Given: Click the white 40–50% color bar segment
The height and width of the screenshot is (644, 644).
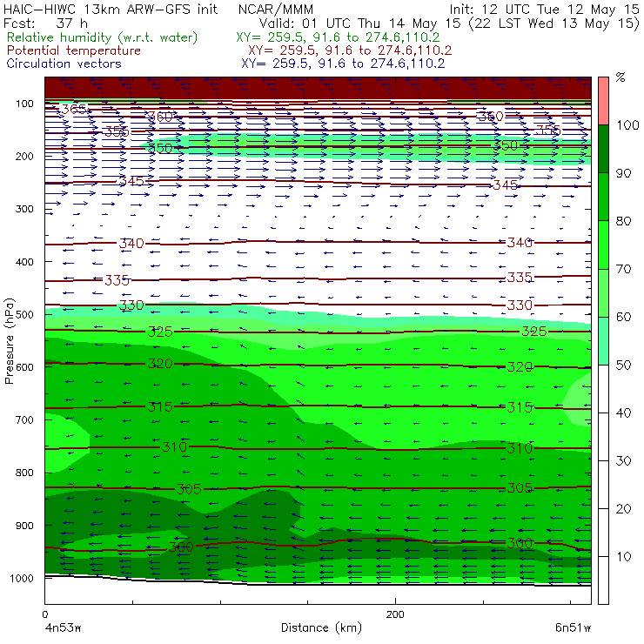Looking at the screenshot, I should 603,388.
